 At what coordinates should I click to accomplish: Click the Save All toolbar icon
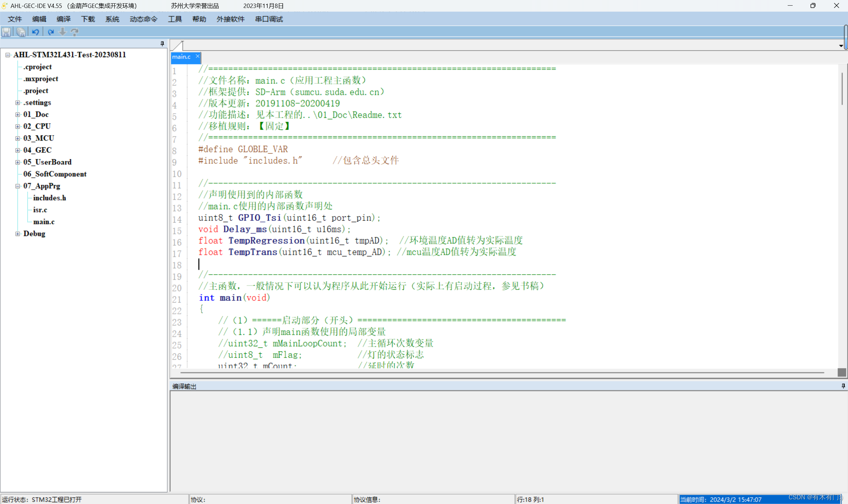point(21,32)
